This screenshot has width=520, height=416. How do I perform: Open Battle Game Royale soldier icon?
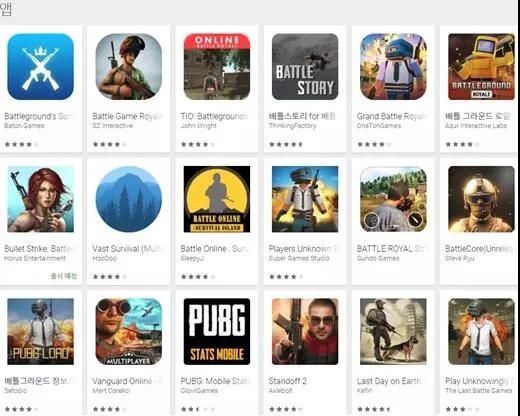coord(129,67)
